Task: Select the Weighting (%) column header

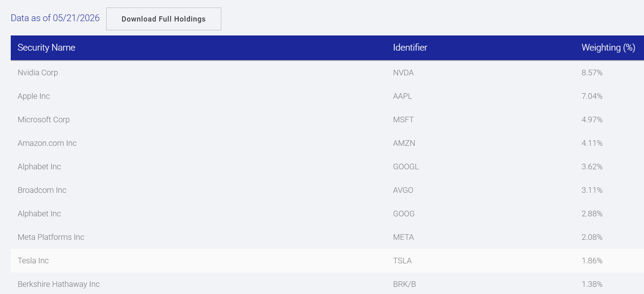Action: (x=608, y=47)
